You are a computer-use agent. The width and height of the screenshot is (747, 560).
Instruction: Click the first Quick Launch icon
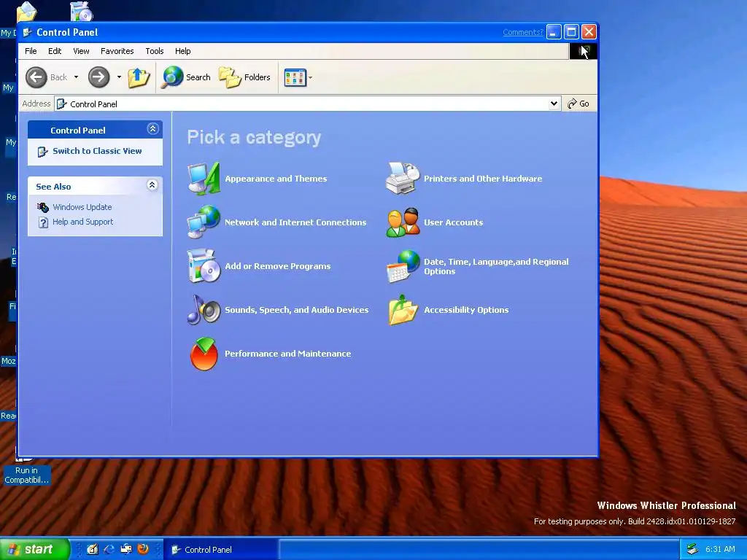click(93, 549)
